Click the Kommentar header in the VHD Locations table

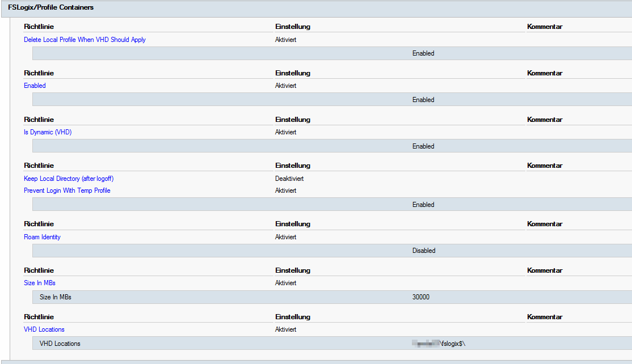click(545, 317)
